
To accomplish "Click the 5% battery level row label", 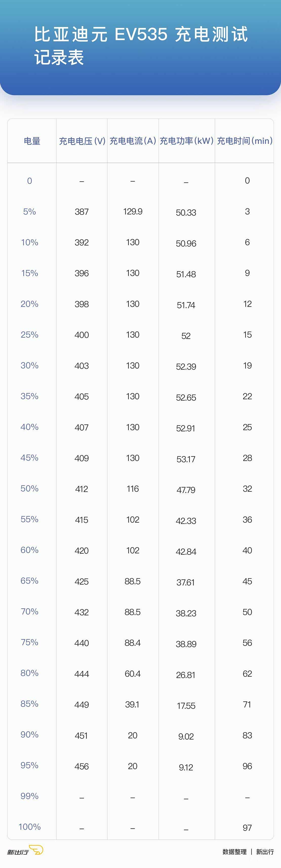I will pos(30,212).
